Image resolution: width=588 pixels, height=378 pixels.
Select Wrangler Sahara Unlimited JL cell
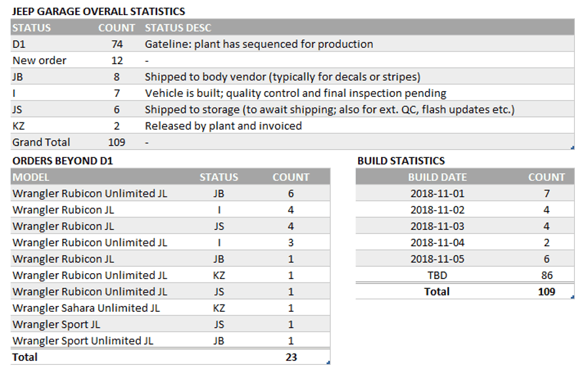86,309
